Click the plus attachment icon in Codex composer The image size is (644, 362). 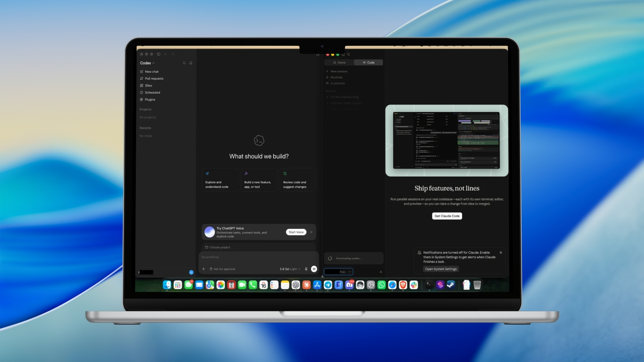tap(204, 269)
